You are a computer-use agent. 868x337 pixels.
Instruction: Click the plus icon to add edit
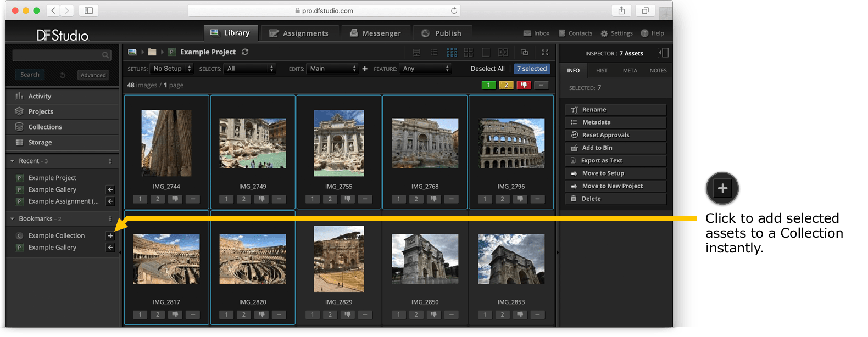coord(365,69)
